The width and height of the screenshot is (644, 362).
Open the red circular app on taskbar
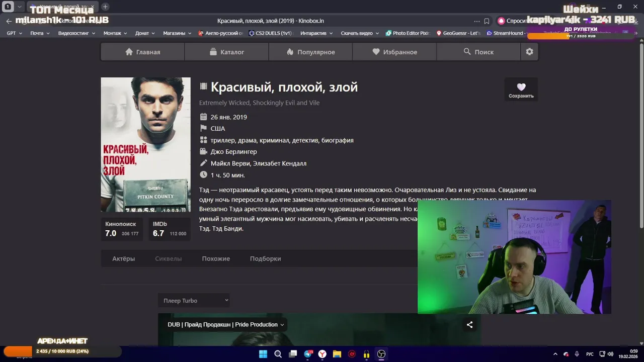352,354
